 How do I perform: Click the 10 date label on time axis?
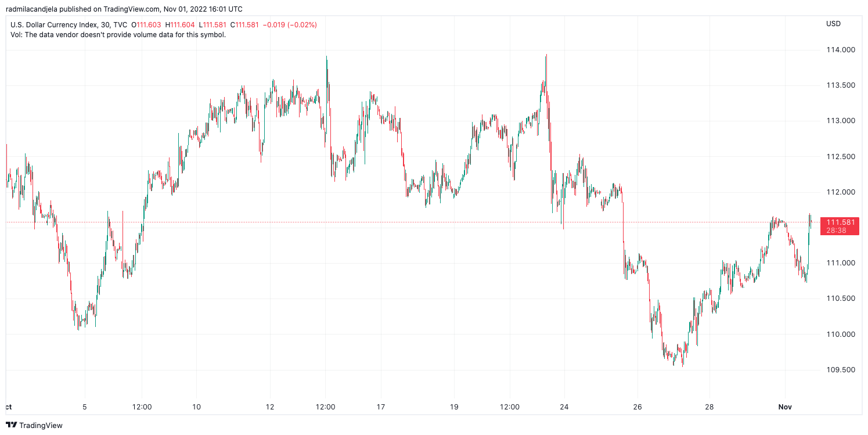(x=196, y=407)
